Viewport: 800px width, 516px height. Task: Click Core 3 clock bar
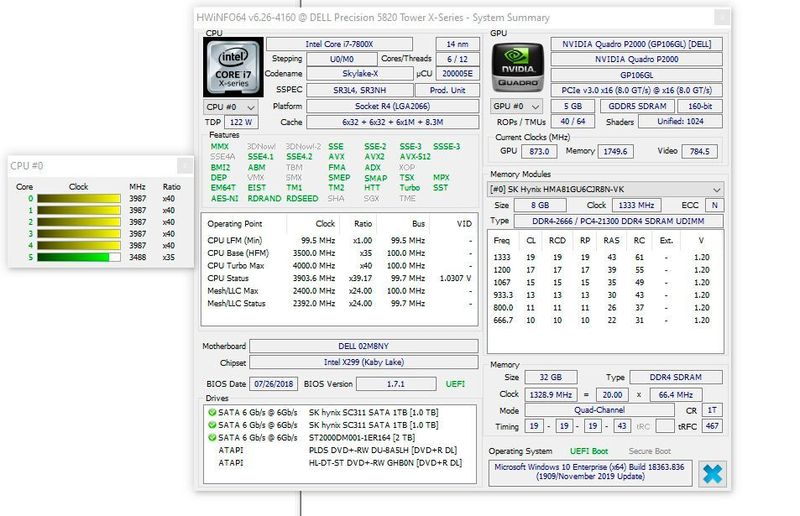(79, 234)
